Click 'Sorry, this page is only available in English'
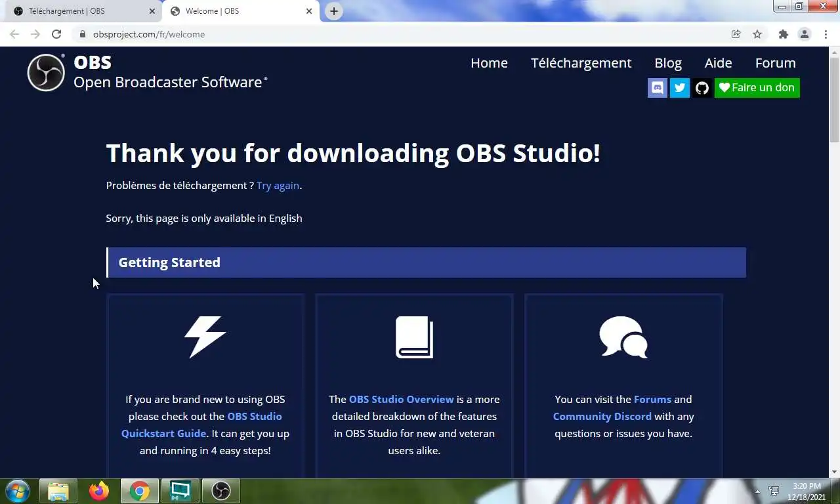The width and height of the screenshot is (840, 504). click(x=204, y=218)
